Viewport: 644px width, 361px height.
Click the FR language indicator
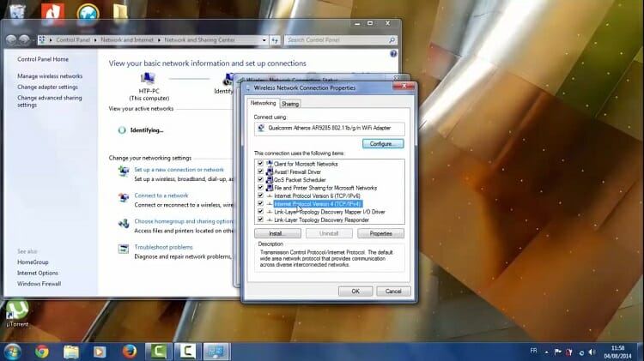[533, 352]
